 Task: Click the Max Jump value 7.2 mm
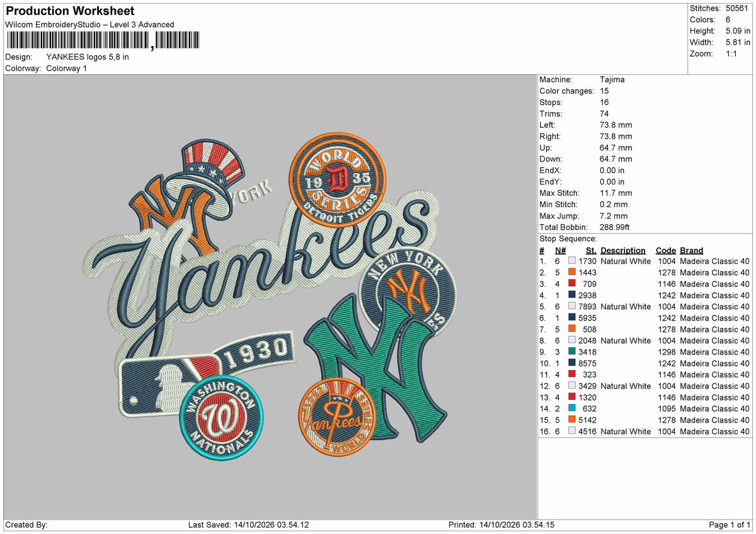(x=614, y=216)
